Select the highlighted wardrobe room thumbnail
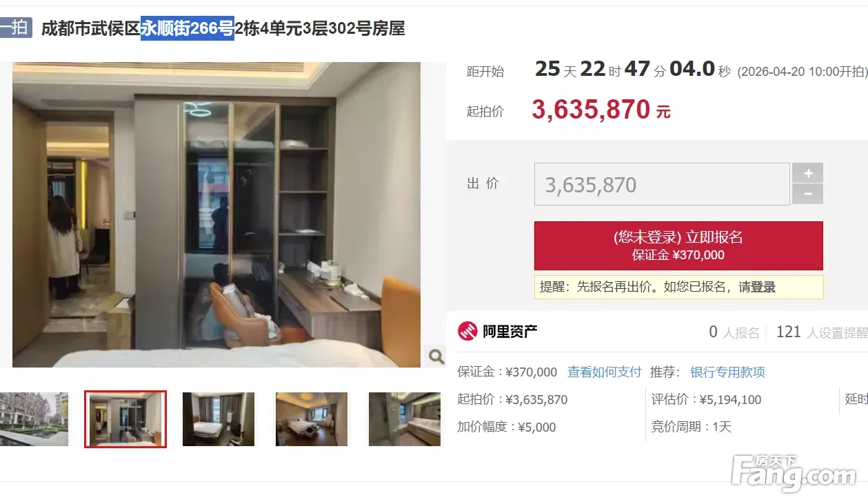This screenshot has width=868, height=502. tap(125, 419)
